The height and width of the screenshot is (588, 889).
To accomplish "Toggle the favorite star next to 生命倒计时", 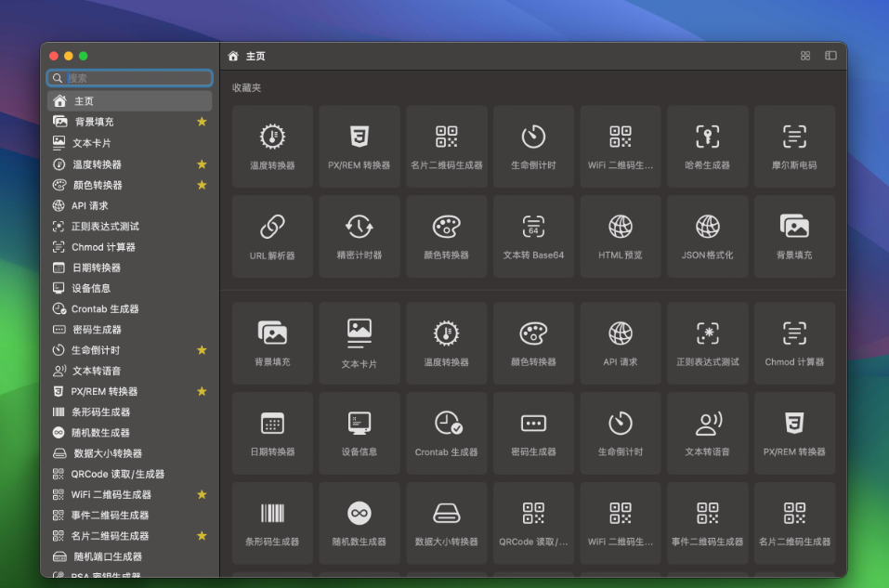I will click(x=202, y=350).
